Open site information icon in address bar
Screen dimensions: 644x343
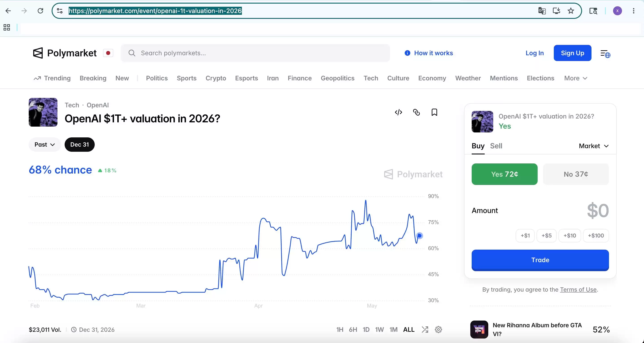pyautogui.click(x=59, y=11)
